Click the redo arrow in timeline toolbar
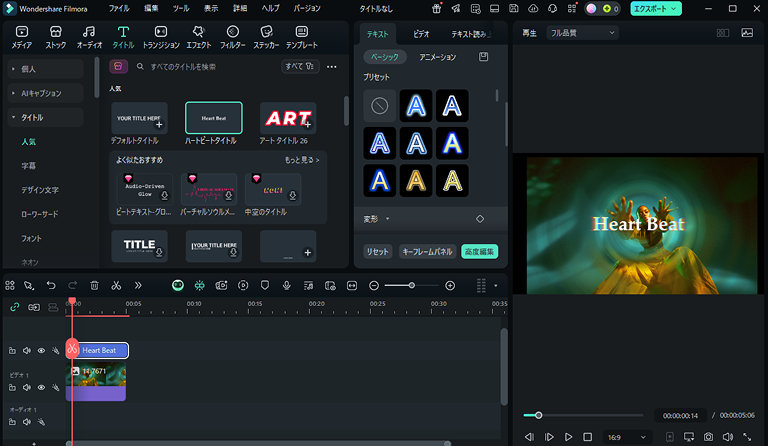Image resolution: width=768 pixels, height=446 pixels. click(x=72, y=285)
